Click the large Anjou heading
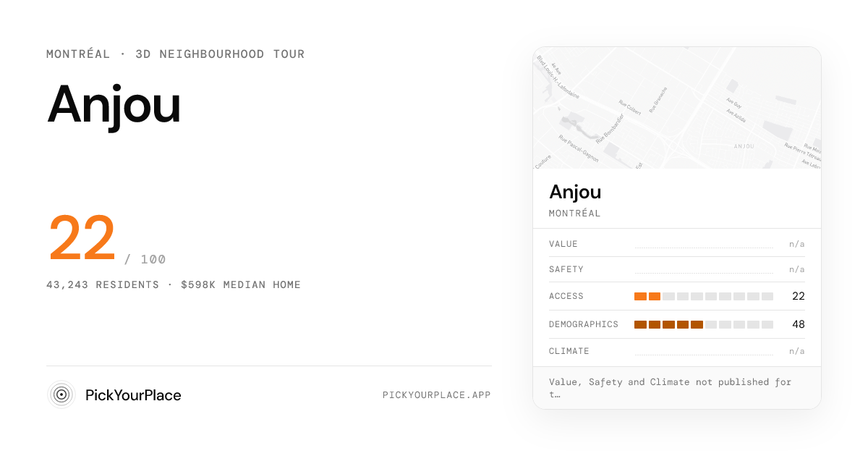868x456 pixels. pyautogui.click(x=114, y=106)
